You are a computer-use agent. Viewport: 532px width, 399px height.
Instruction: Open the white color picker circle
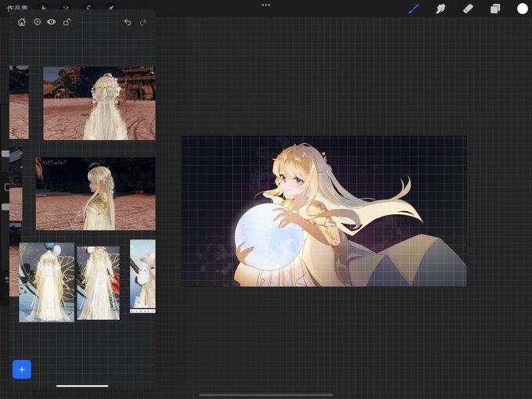522,9
